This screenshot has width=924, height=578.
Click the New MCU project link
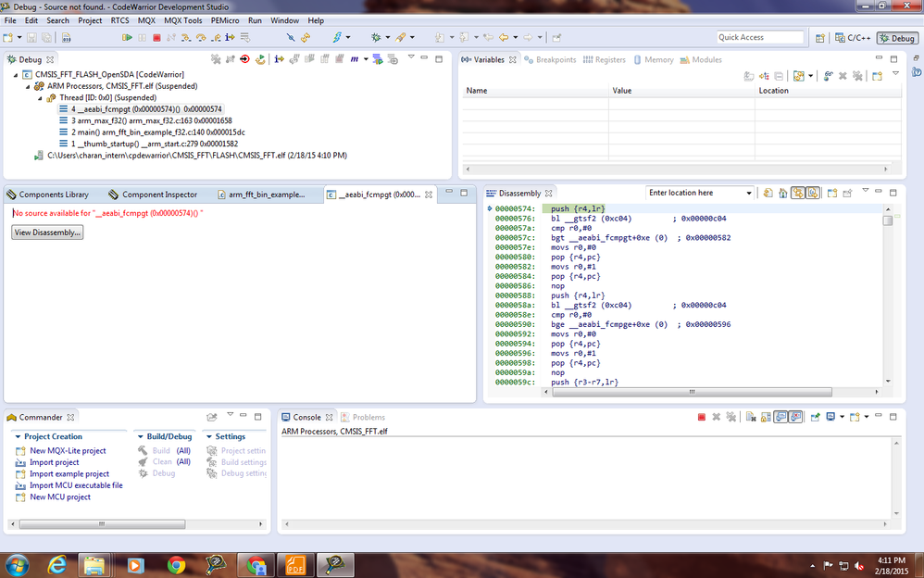pyautogui.click(x=60, y=497)
